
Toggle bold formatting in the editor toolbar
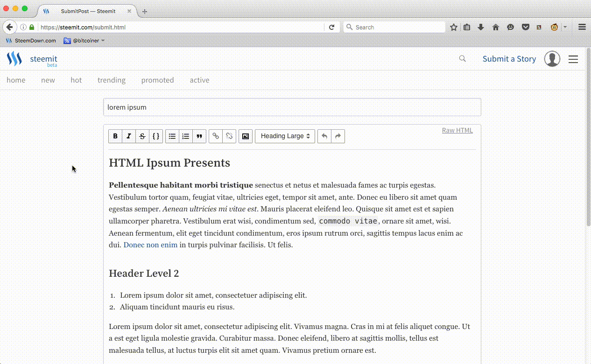115,136
